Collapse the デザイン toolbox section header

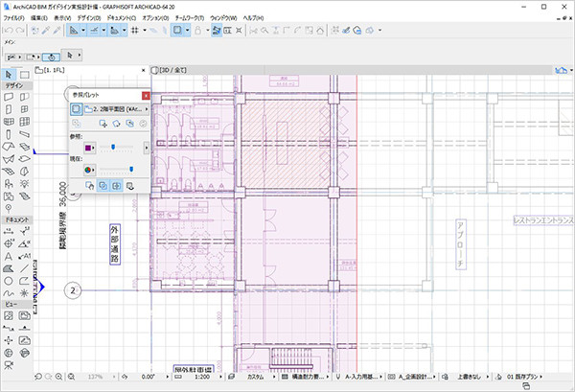[17, 86]
